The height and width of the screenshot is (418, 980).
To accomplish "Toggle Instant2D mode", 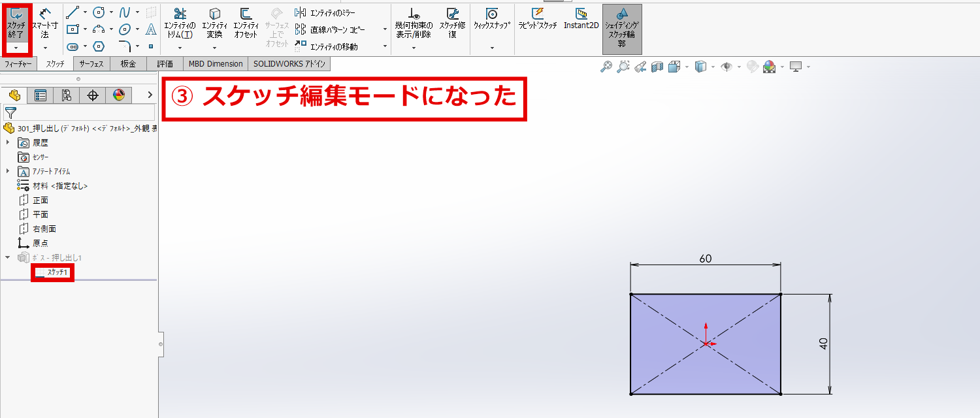I will 581,20.
